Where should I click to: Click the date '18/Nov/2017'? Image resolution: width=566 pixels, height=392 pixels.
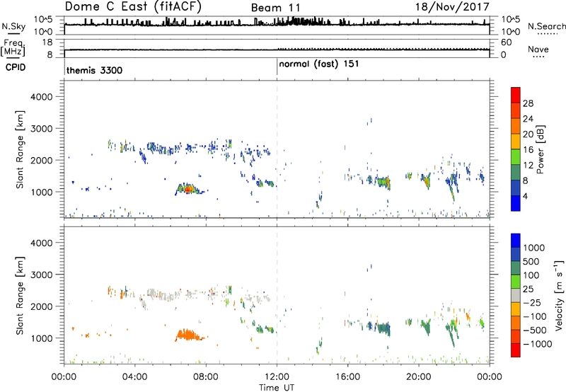click(x=452, y=7)
